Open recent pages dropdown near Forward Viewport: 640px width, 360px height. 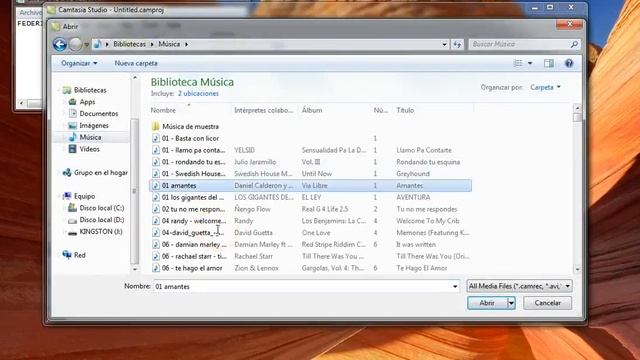tap(87, 44)
